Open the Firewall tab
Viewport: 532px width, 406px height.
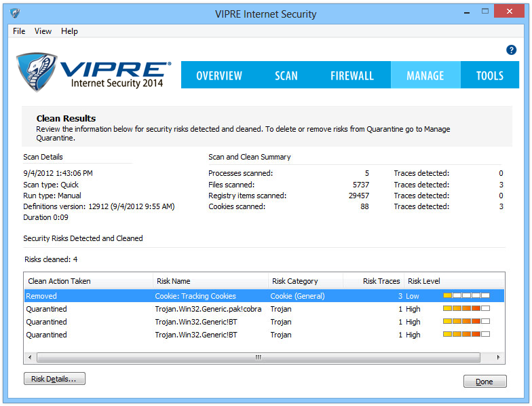[351, 75]
